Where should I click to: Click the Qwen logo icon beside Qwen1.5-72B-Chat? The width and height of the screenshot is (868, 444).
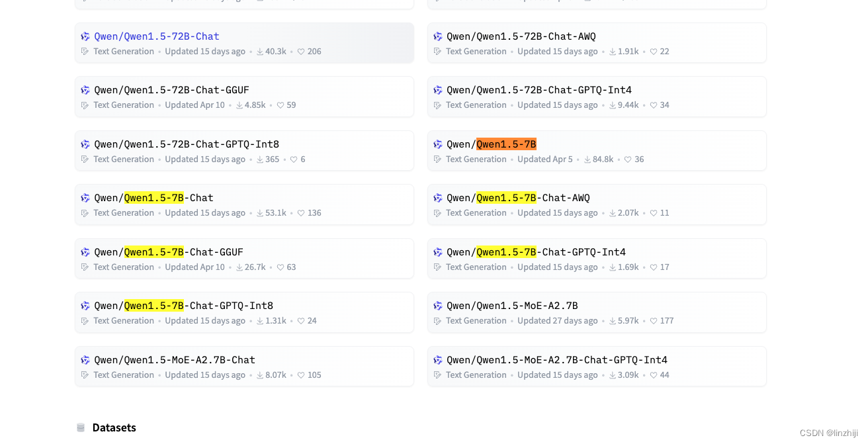click(x=85, y=36)
